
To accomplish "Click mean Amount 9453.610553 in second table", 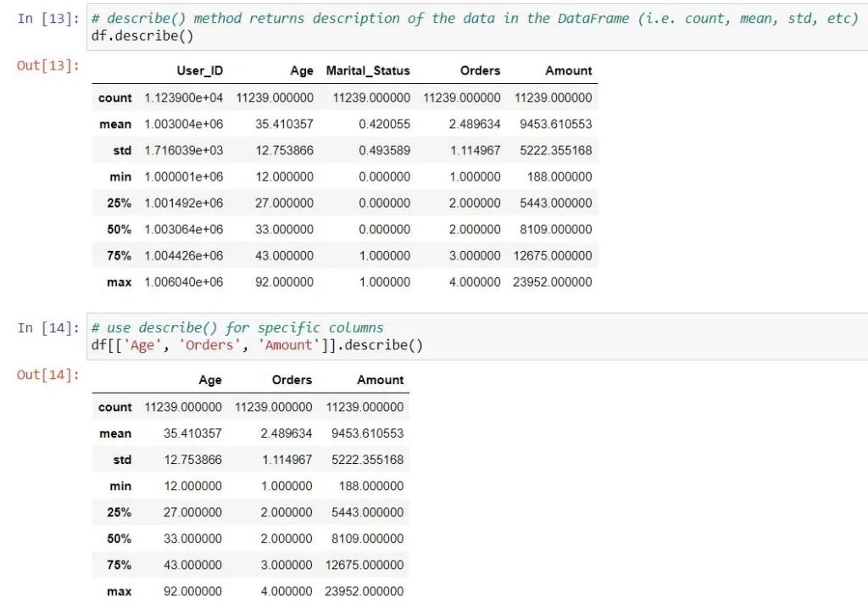I will (368, 433).
